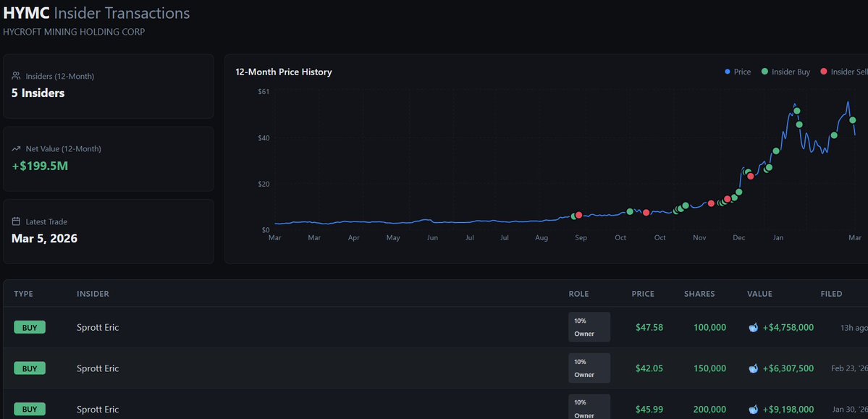Toggle the Price series in chart legend
Viewport: 868px width, 419px height.
(738, 72)
